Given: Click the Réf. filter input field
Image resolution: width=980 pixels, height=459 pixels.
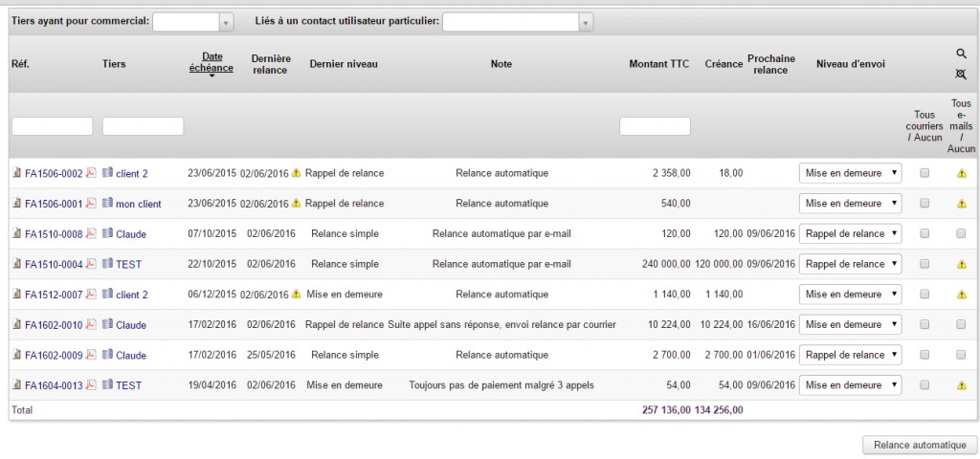Looking at the screenshot, I should pos(52,126).
